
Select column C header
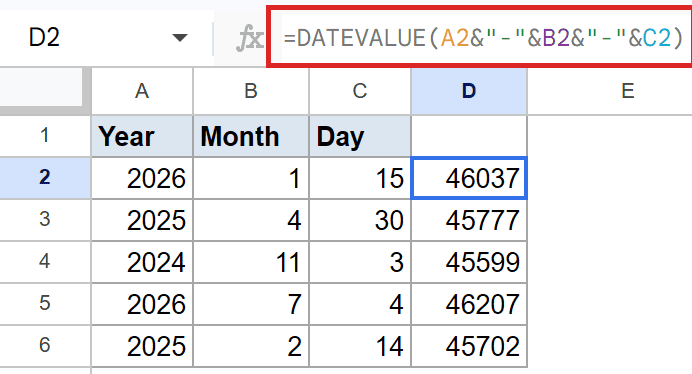click(360, 91)
